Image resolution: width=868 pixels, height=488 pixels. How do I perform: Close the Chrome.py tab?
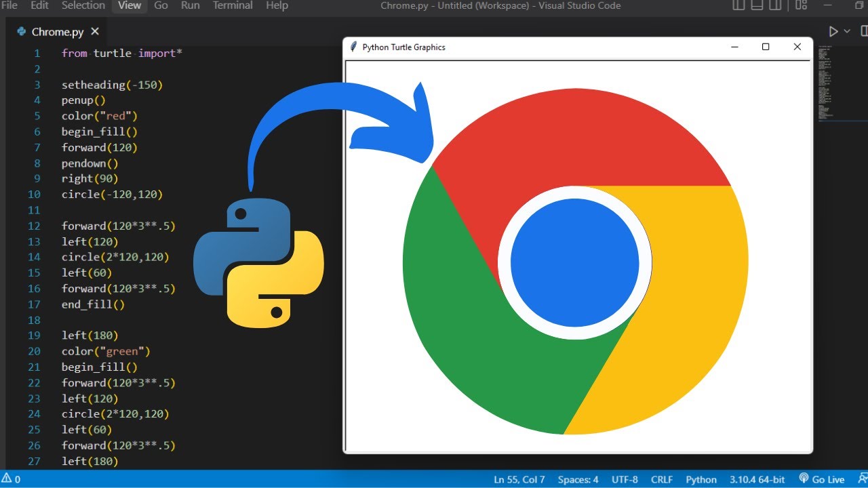click(x=95, y=31)
